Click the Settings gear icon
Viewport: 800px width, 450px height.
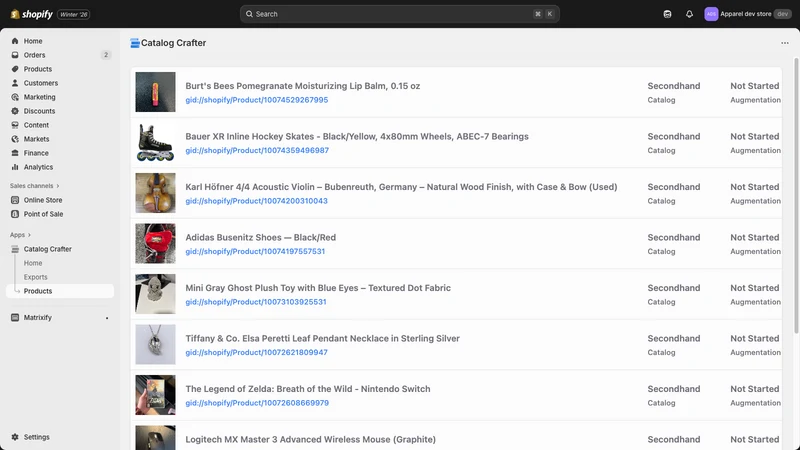15,437
